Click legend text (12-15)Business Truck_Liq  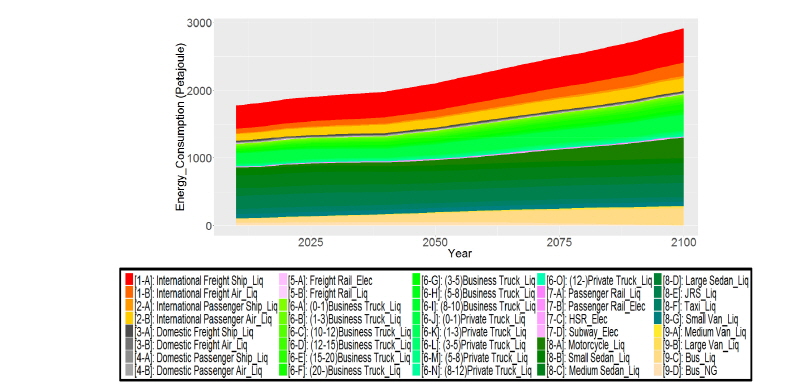point(360,345)
